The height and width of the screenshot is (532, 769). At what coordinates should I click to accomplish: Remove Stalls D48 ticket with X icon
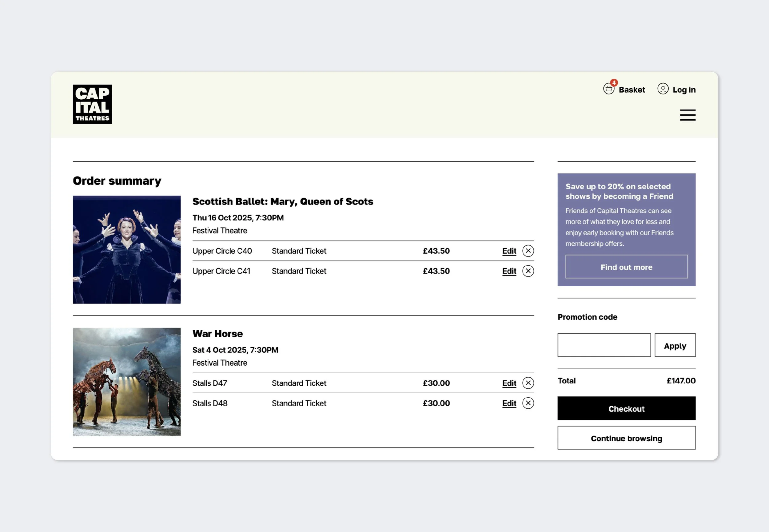[x=528, y=403]
